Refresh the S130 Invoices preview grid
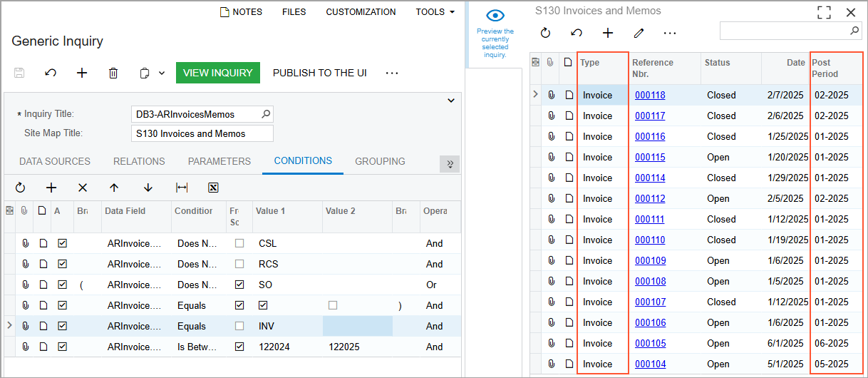The height and width of the screenshot is (378, 868). click(x=546, y=33)
